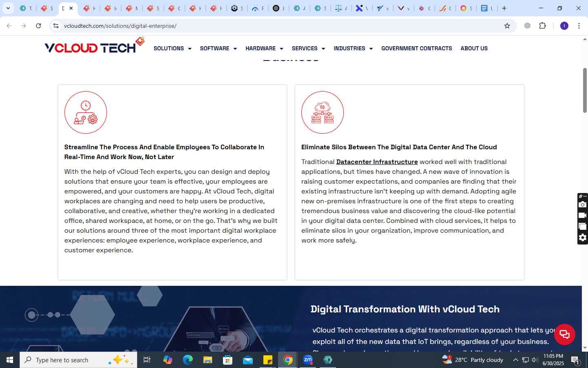Image resolution: width=588 pixels, height=368 pixels.
Task: Open the Windows Start menu
Action: (10, 360)
